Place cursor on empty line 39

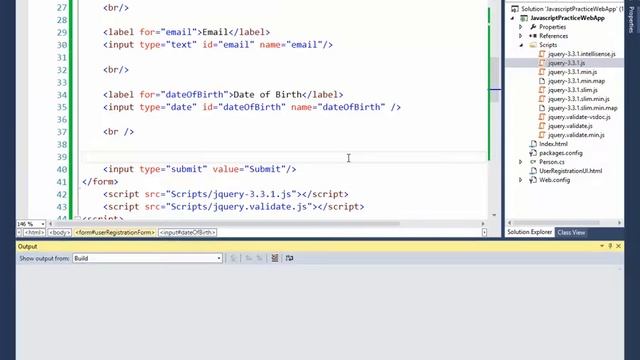pos(284,157)
